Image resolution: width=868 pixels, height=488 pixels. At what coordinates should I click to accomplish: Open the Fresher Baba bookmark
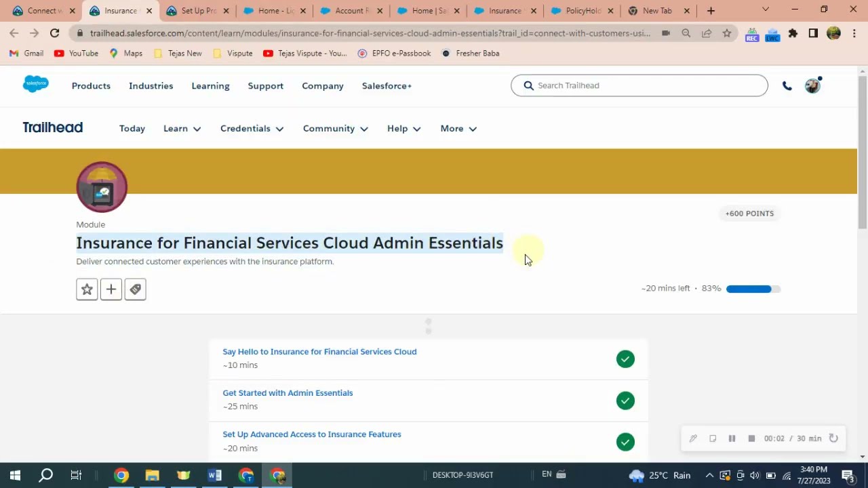(x=471, y=53)
